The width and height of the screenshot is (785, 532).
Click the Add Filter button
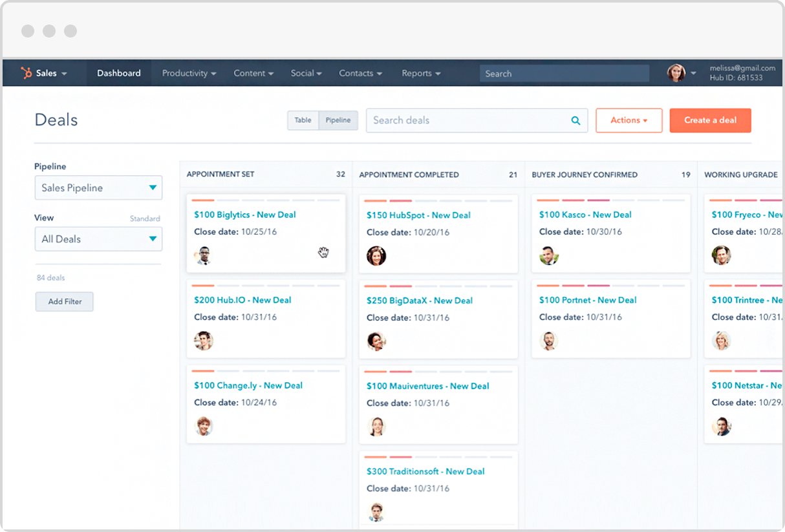click(64, 301)
